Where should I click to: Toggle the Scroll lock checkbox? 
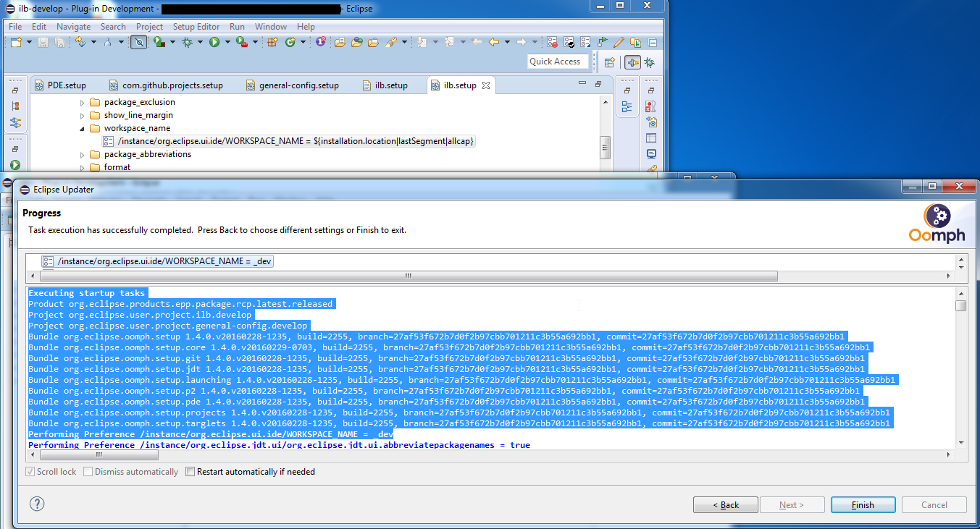point(30,472)
